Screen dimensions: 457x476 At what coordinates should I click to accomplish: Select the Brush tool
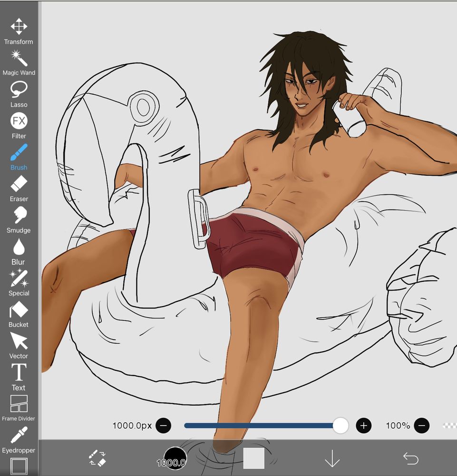19,157
